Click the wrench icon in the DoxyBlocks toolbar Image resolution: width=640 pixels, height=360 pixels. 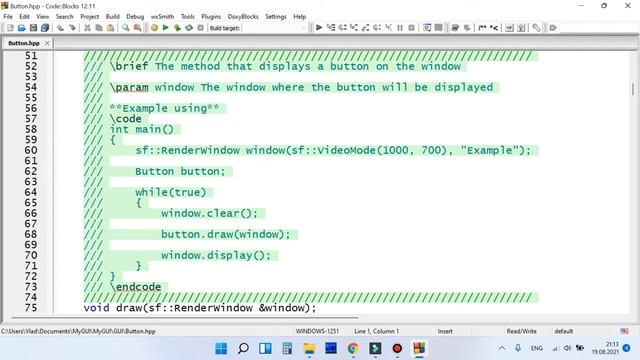tap(536, 28)
